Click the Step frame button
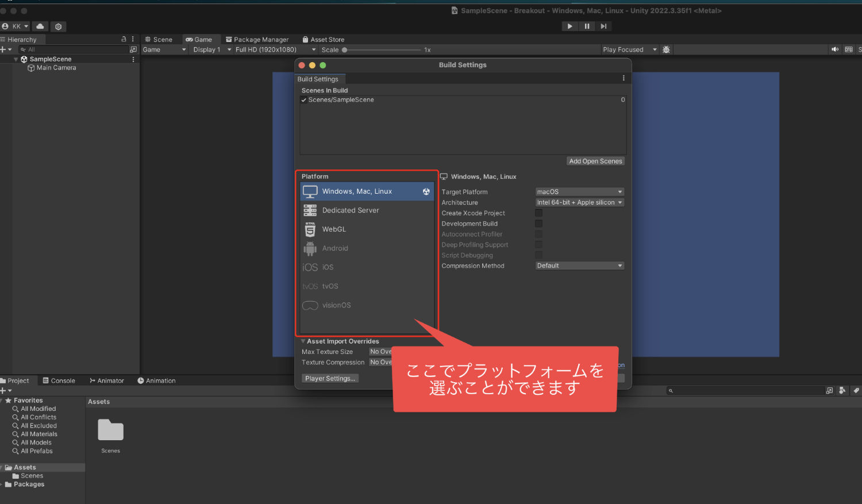 [603, 26]
